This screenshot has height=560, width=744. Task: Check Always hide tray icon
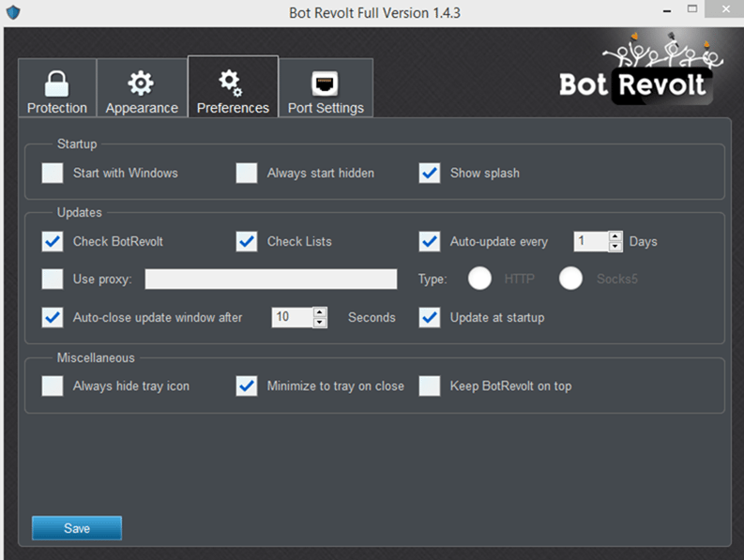(53, 386)
